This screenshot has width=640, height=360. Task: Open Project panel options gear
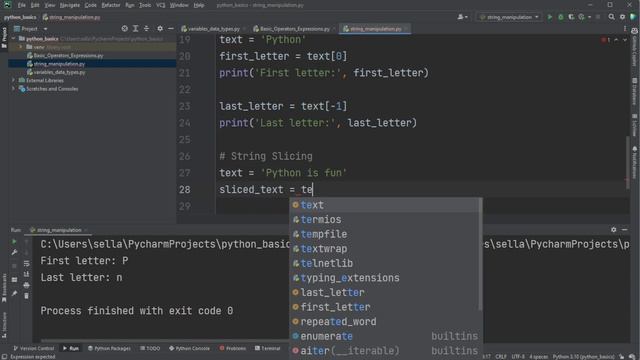click(160, 29)
